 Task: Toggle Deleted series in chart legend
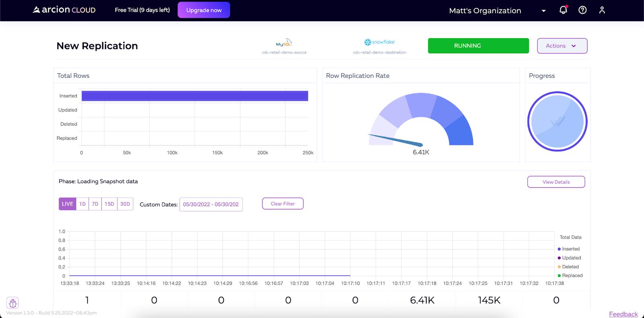pos(568,266)
